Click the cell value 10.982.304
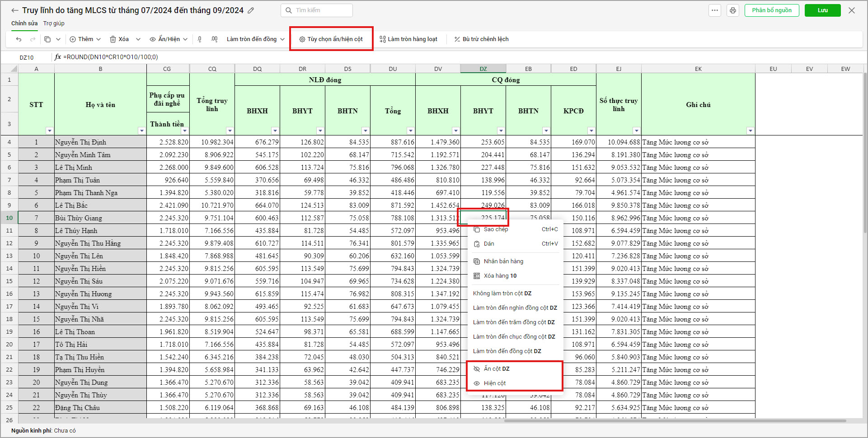This screenshot has width=868, height=438. click(212, 142)
